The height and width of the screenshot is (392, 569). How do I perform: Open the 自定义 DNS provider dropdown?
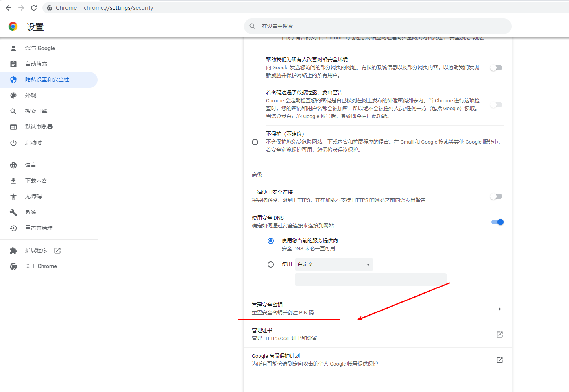pyautogui.click(x=334, y=264)
